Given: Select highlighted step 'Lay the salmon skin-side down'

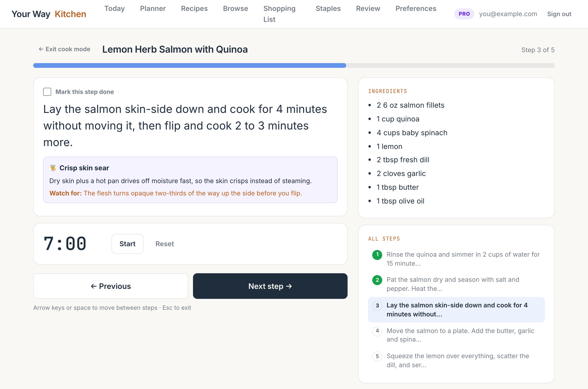Looking at the screenshot, I should 456,310.
